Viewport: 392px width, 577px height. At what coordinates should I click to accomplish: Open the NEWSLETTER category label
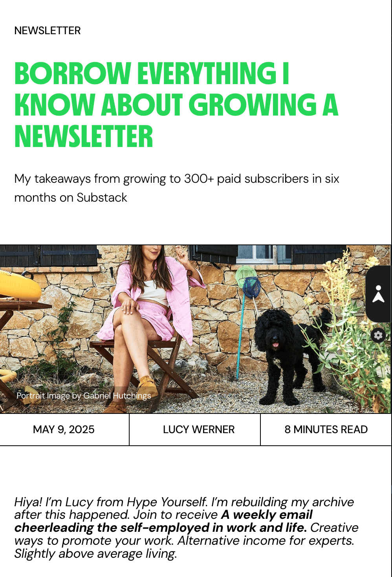tap(48, 31)
